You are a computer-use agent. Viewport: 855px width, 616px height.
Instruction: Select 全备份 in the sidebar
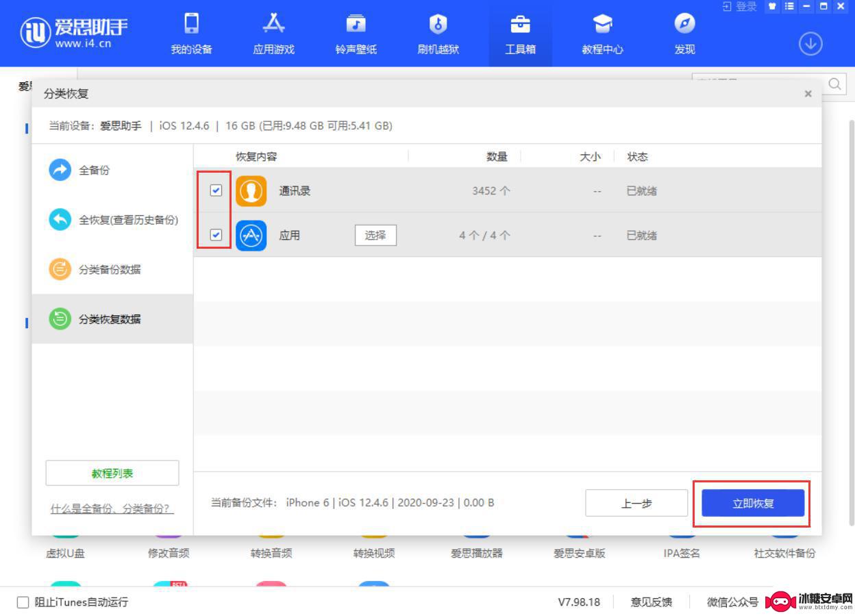coord(112,170)
